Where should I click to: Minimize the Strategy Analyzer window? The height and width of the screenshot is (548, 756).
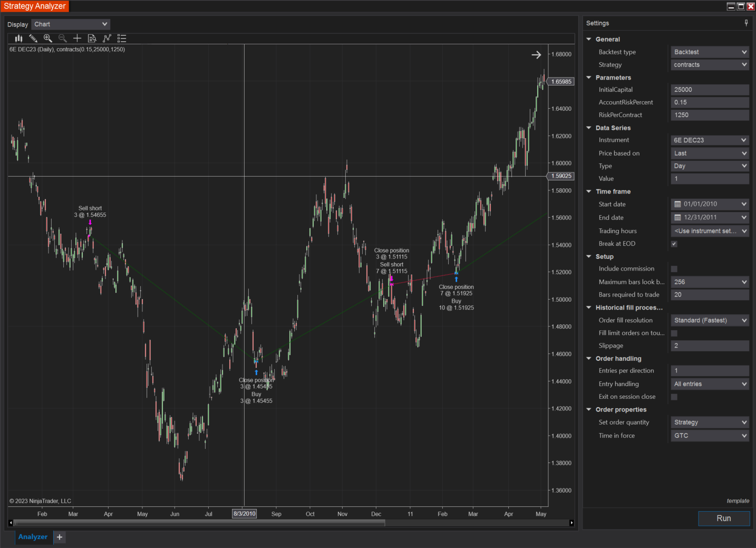click(731, 6)
